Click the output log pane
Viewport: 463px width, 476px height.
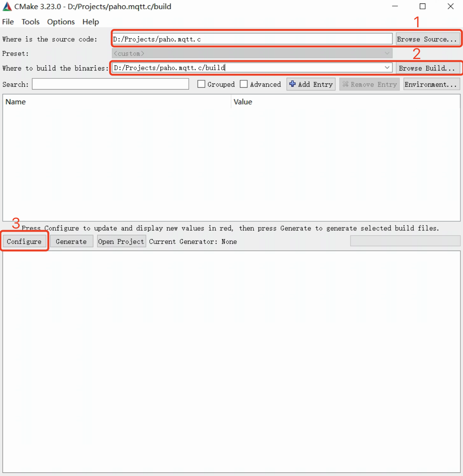pos(231,362)
